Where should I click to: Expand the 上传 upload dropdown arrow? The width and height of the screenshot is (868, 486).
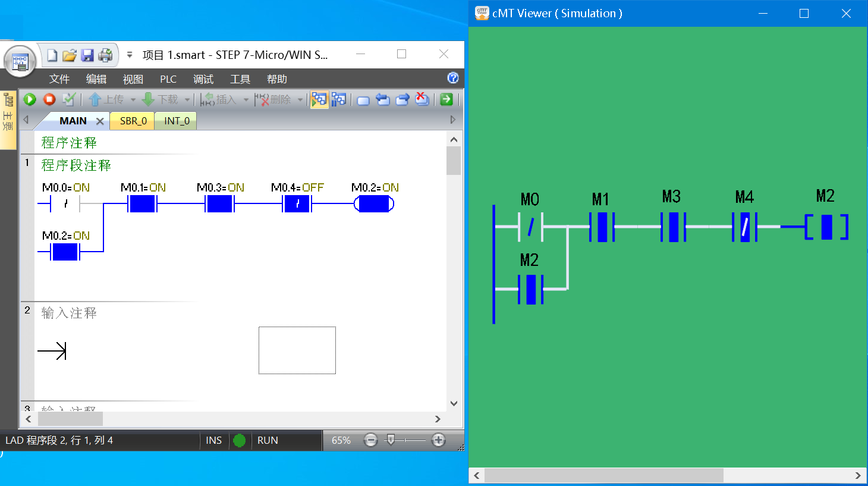tap(133, 100)
